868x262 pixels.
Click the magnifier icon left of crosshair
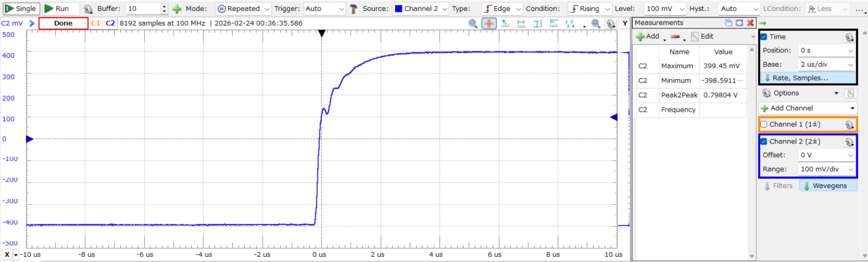coord(473,23)
